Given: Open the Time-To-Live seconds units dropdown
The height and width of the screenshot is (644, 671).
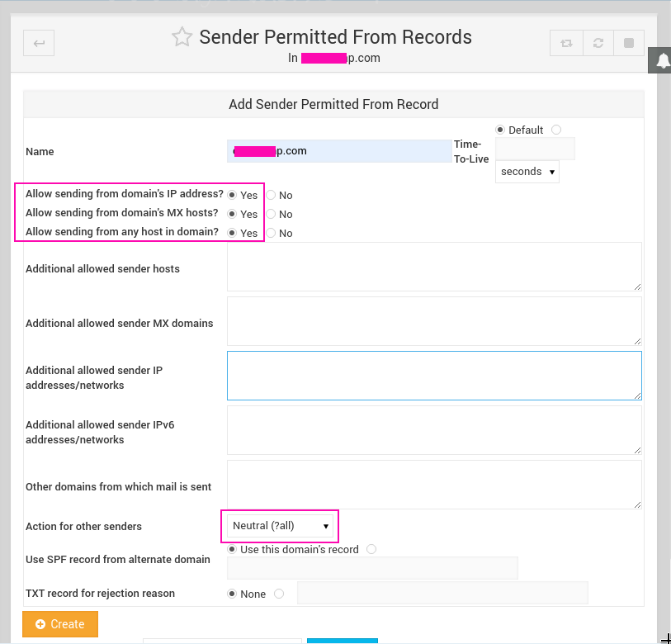Looking at the screenshot, I should [x=527, y=172].
